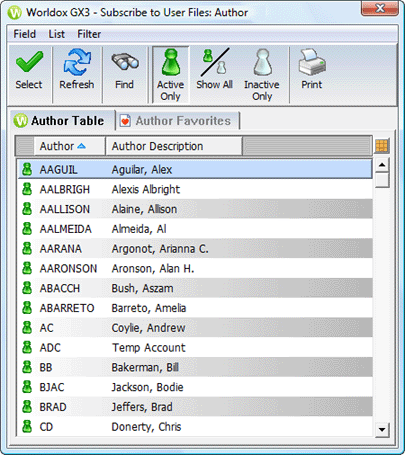The width and height of the screenshot is (405, 455).
Task: Toggle Inactive Only filter
Action: click(262, 75)
